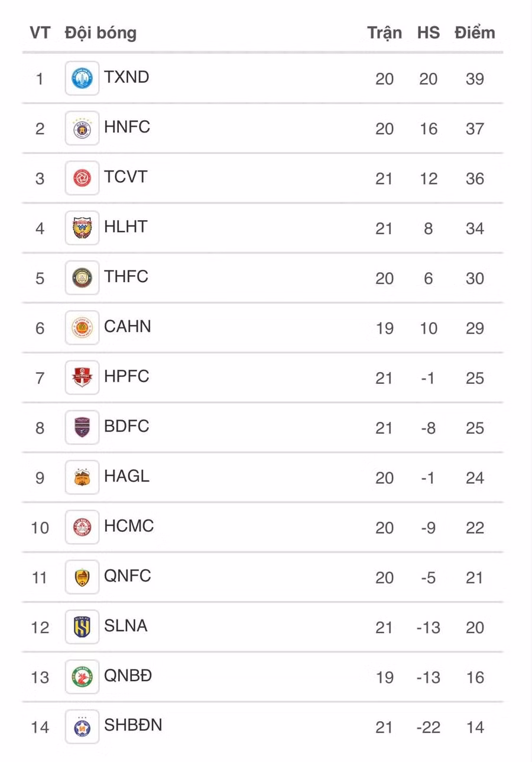532x762 pixels.
Task: Click the HPFC red crest
Action: point(82,377)
